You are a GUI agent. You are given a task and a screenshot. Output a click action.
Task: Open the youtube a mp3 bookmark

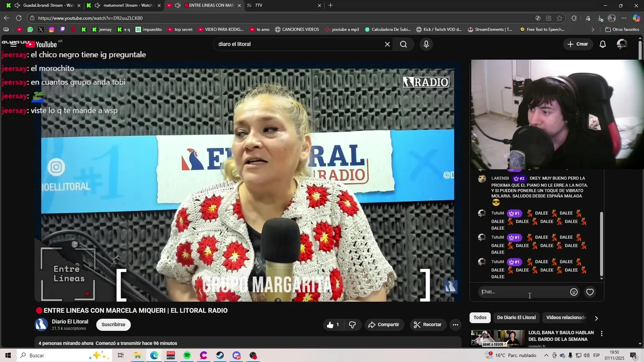[x=342, y=30]
